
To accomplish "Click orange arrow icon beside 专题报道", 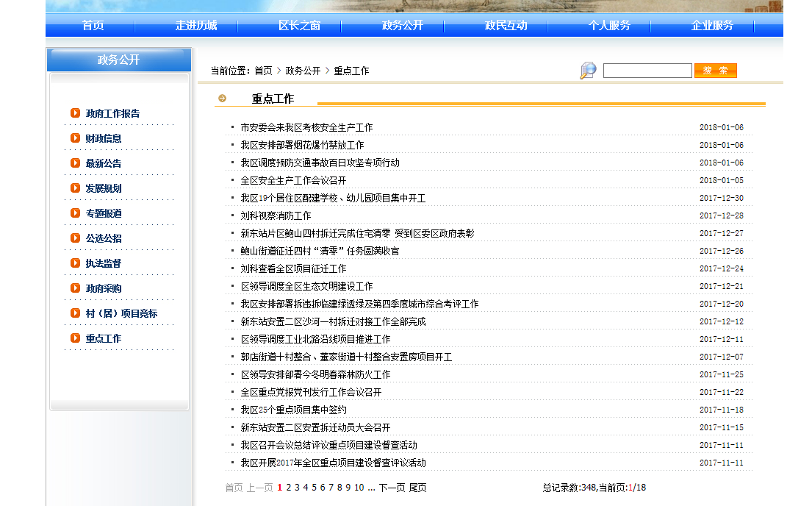I will point(76,213).
